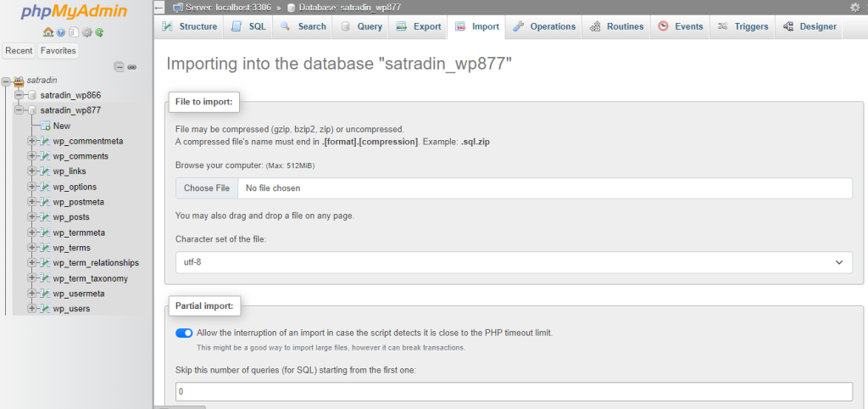
Task: Open the Server: localhost:3306 breadcrumb link
Action: [229, 8]
